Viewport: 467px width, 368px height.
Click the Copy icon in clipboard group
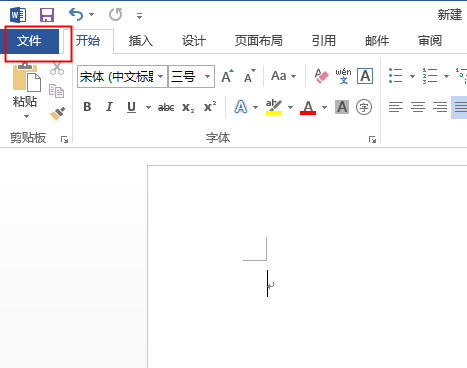pos(56,91)
